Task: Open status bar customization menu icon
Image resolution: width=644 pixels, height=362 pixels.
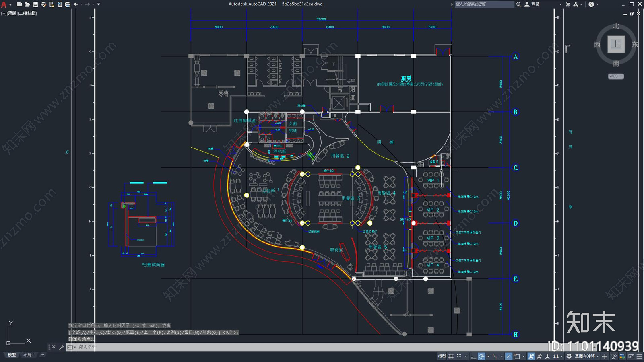Action: [639, 356]
